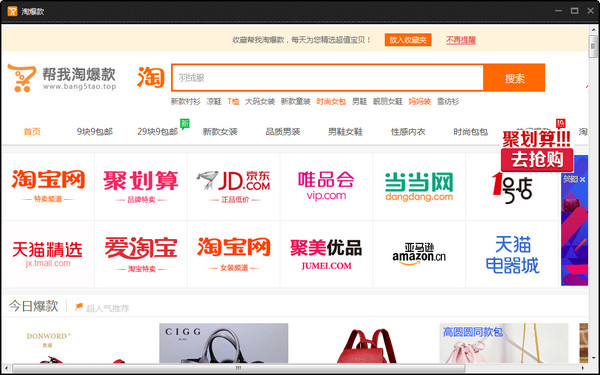Image resolution: width=600 pixels, height=375 pixels.
Task: Select the 性感内衣 navigation tab
Action: [408, 132]
